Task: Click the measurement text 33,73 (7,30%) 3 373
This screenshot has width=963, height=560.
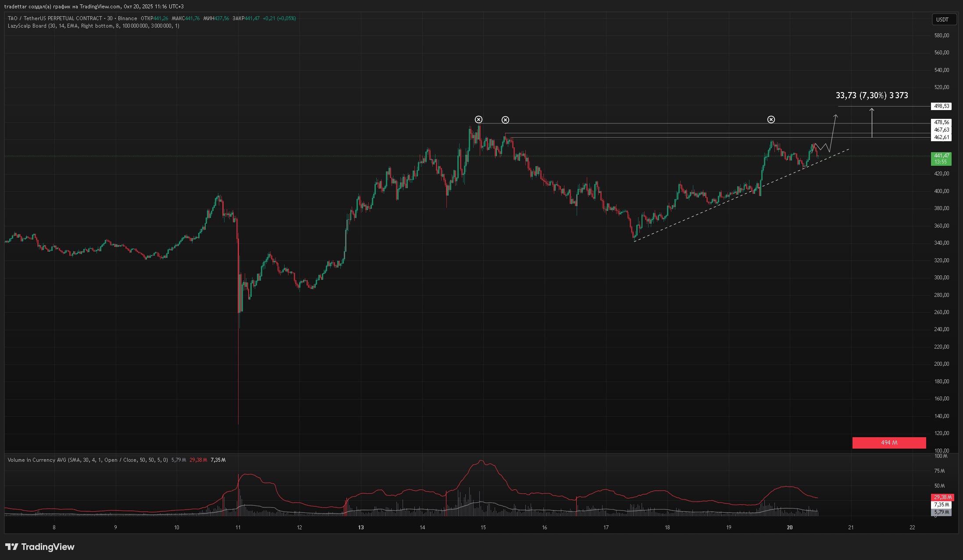Action: 872,95
